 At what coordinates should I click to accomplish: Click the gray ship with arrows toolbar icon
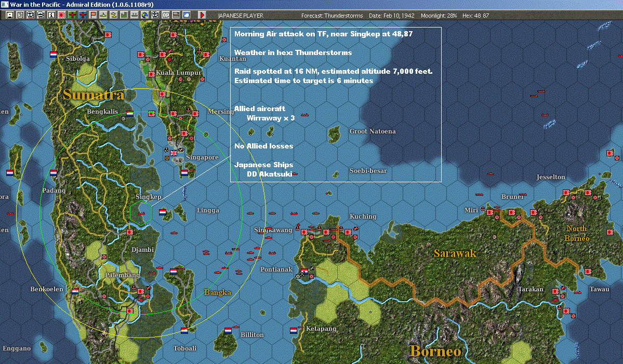pos(134,15)
